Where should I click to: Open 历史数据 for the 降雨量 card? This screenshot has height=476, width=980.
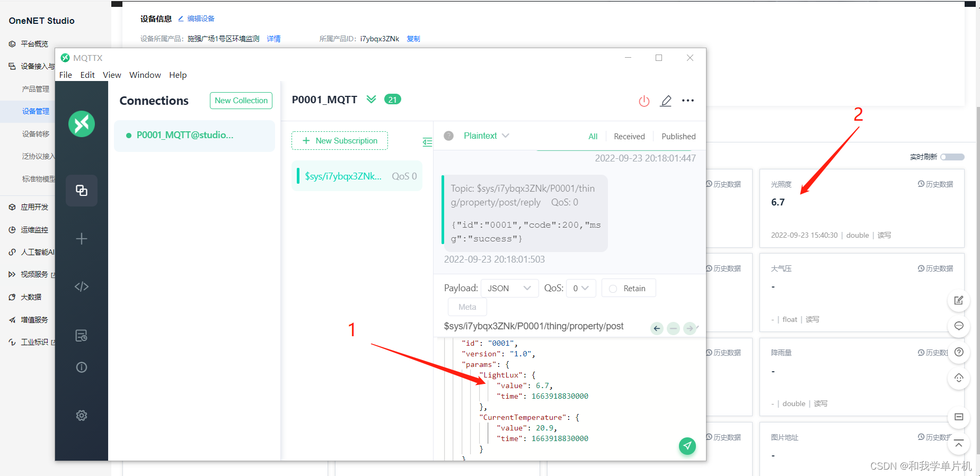pos(933,353)
